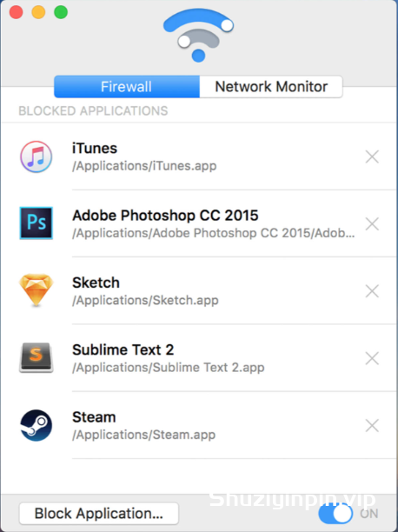This screenshot has height=532, width=398.
Task: Select the Adobe Photoshop CC 2015 title
Action: coord(165,216)
